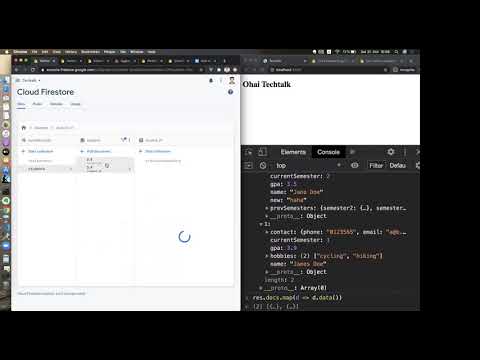Click the Incognito indicator in right Chrome window

[404, 70]
